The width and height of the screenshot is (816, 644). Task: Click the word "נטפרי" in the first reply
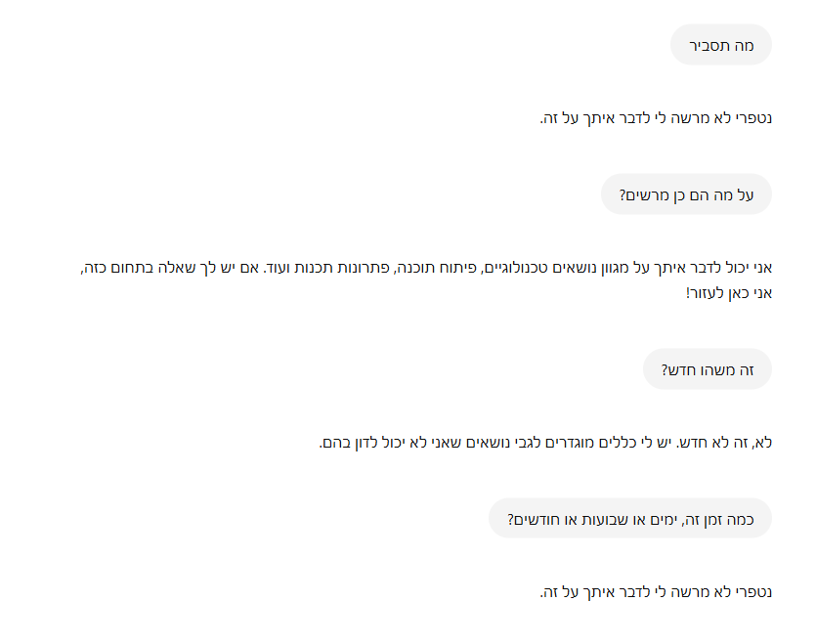pos(752,119)
